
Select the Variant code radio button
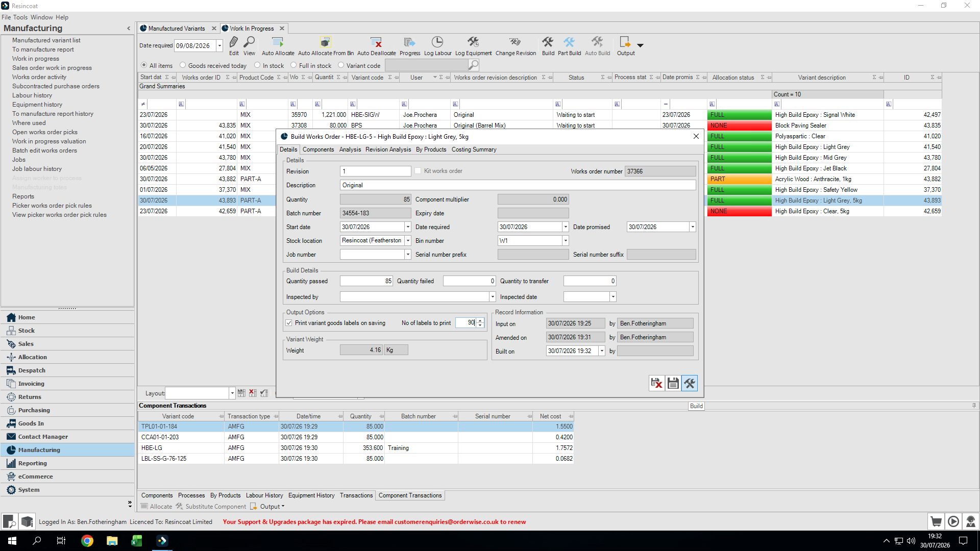[341, 65]
